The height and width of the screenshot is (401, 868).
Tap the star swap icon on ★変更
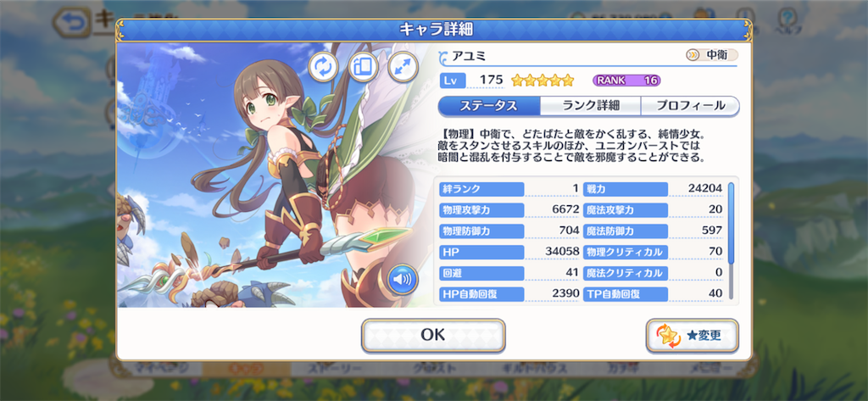click(x=668, y=337)
